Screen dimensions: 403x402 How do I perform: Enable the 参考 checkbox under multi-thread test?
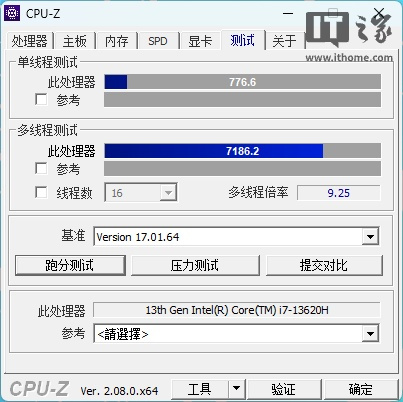tap(41, 168)
